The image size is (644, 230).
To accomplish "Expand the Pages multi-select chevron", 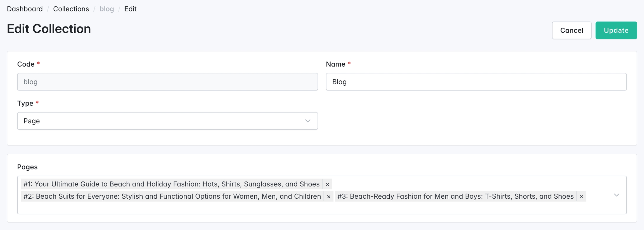I will [x=616, y=195].
